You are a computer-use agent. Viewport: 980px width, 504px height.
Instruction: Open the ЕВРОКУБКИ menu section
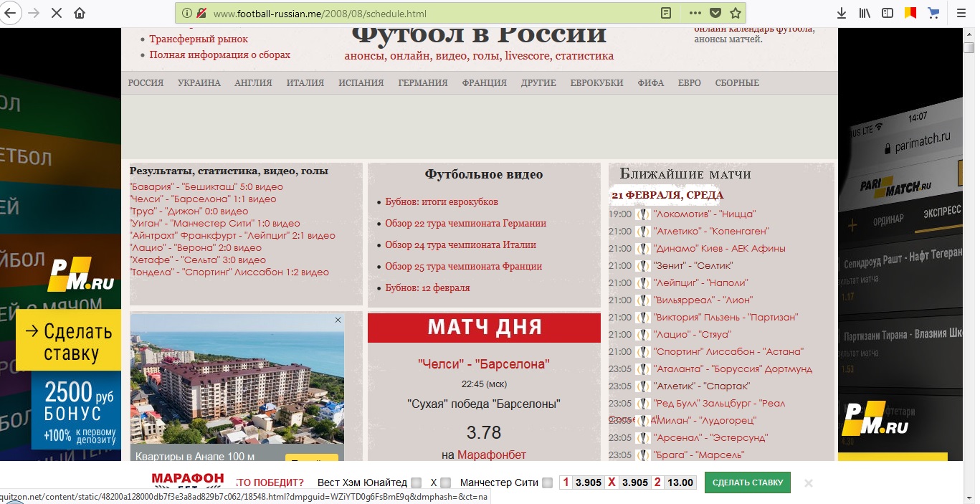[596, 83]
